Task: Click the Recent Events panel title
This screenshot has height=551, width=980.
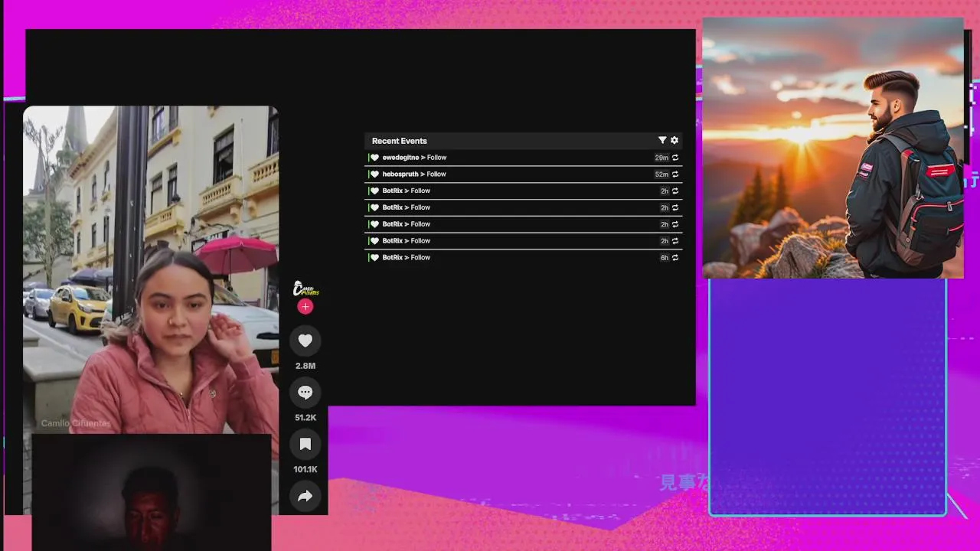Action: pyautogui.click(x=400, y=141)
